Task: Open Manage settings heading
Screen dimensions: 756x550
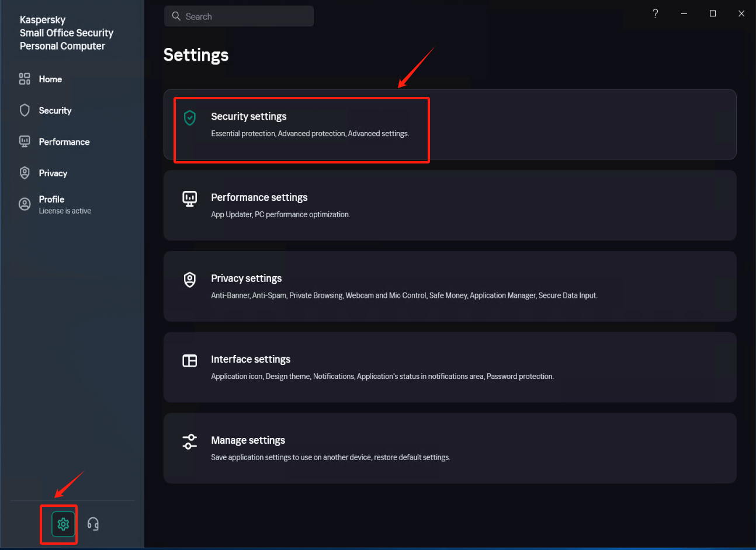Action: (248, 440)
